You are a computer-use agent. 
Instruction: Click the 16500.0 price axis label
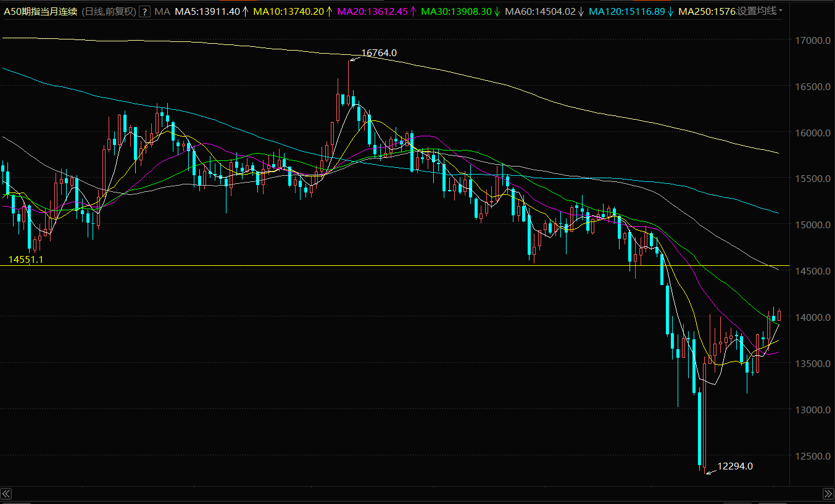click(x=812, y=87)
